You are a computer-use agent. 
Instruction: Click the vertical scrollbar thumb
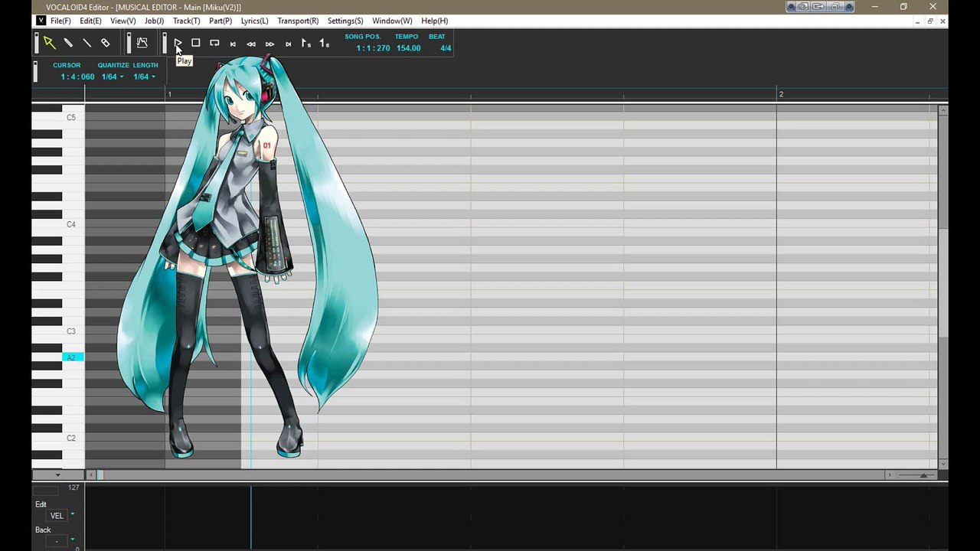tap(943, 282)
